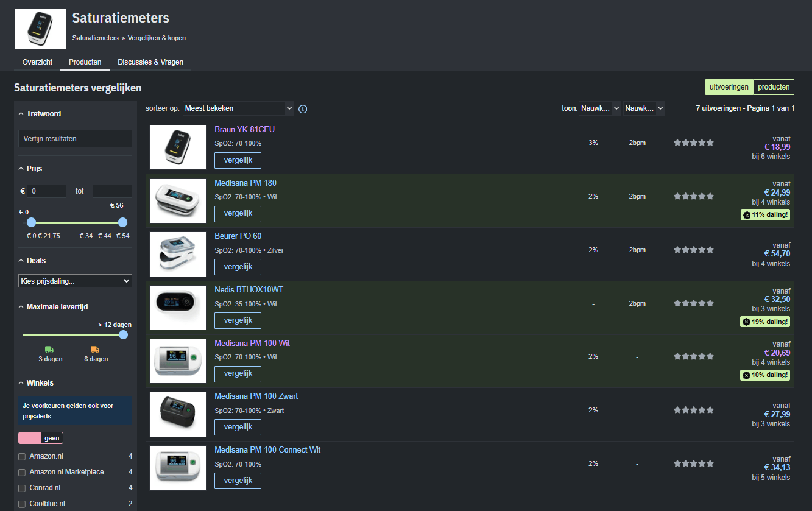Viewport: 812px width, 511px height.
Task: Click the star rating of Medisana PM 100 Zwart
Action: [x=693, y=410]
